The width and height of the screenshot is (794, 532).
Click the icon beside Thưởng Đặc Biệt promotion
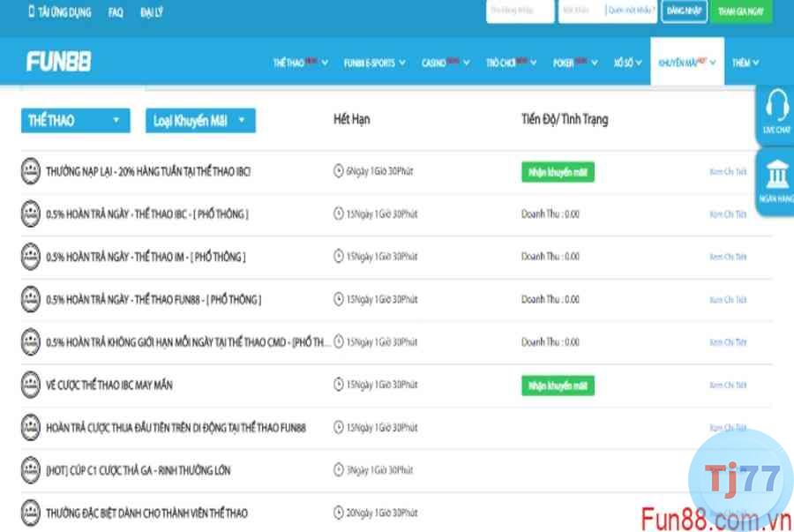tap(31, 513)
